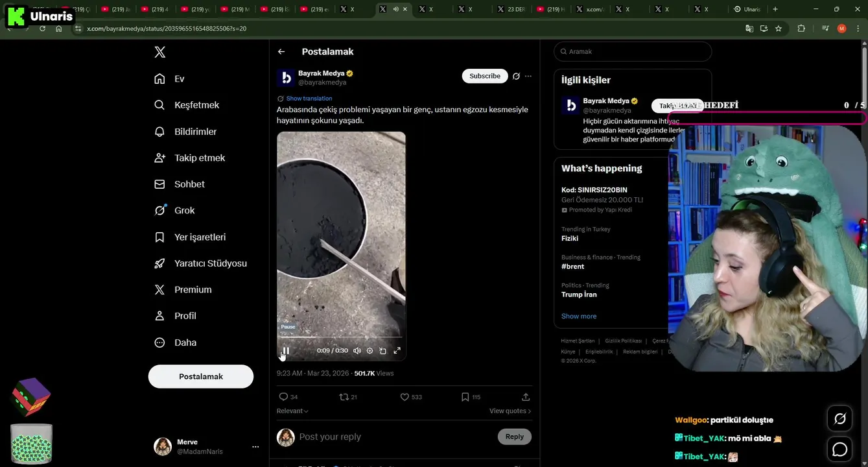Expand Merve account switcher menu
868x467 pixels.
[x=255, y=447]
